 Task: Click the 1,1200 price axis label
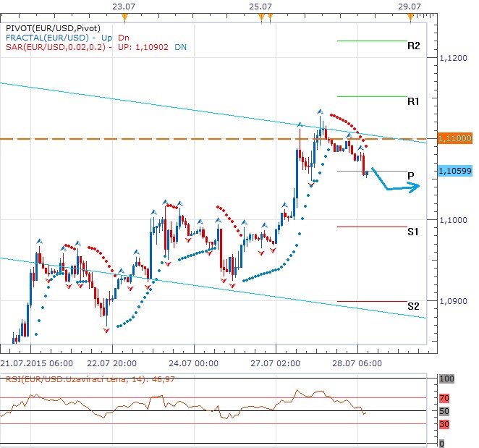coord(453,58)
